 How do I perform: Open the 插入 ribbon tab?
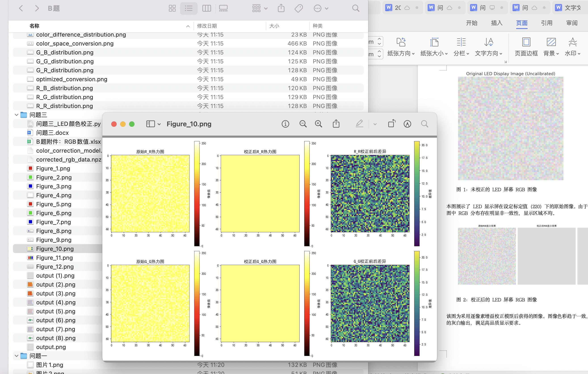(x=496, y=23)
